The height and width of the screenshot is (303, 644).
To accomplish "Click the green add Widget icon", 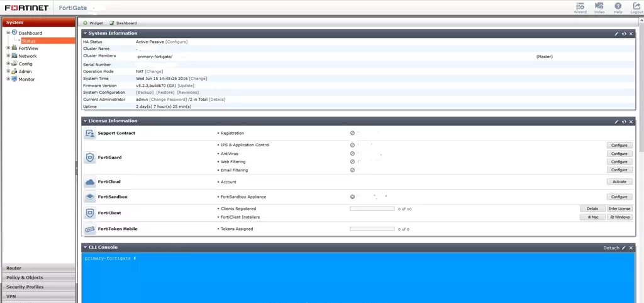I will 86,23.
